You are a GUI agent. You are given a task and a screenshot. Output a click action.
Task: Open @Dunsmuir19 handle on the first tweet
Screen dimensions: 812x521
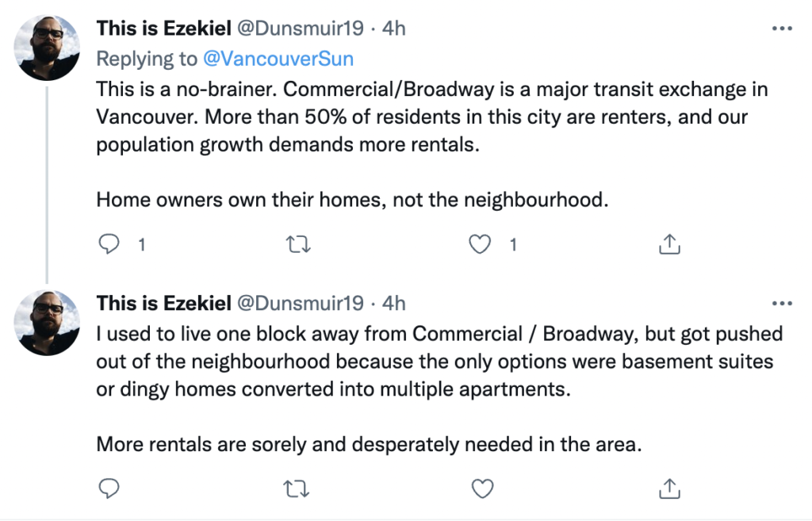pyautogui.click(x=301, y=29)
